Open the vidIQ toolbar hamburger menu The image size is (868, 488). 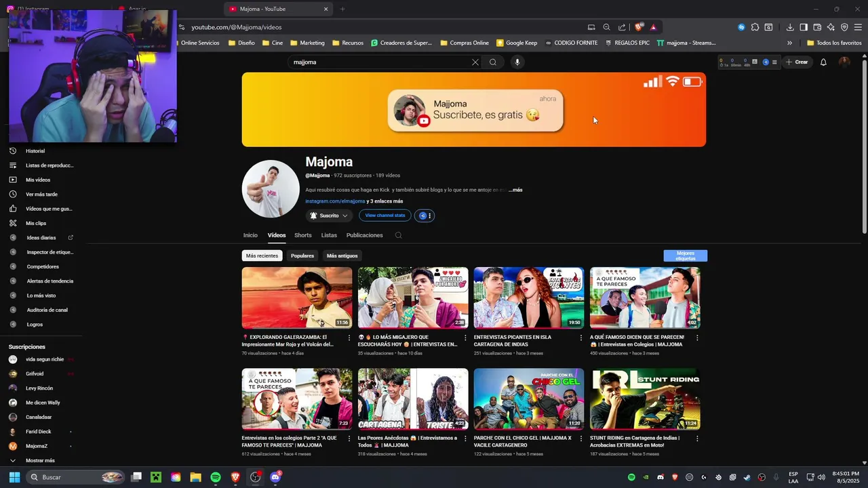tap(774, 62)
